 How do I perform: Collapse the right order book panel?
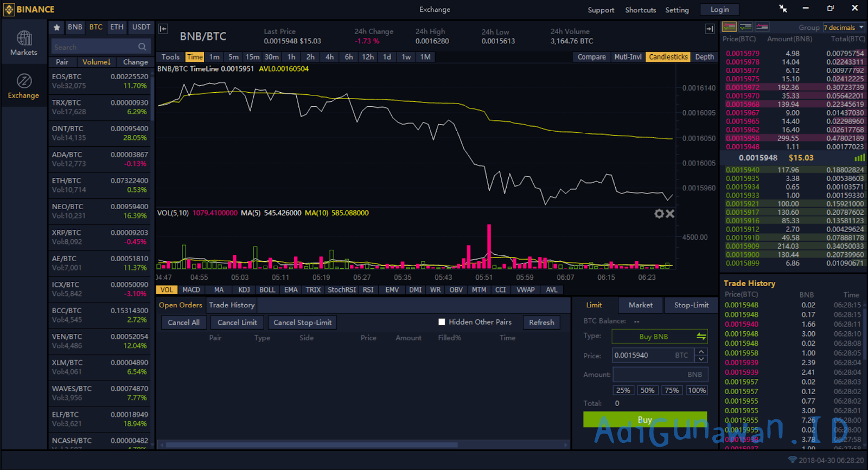click(x=710, y=29)
